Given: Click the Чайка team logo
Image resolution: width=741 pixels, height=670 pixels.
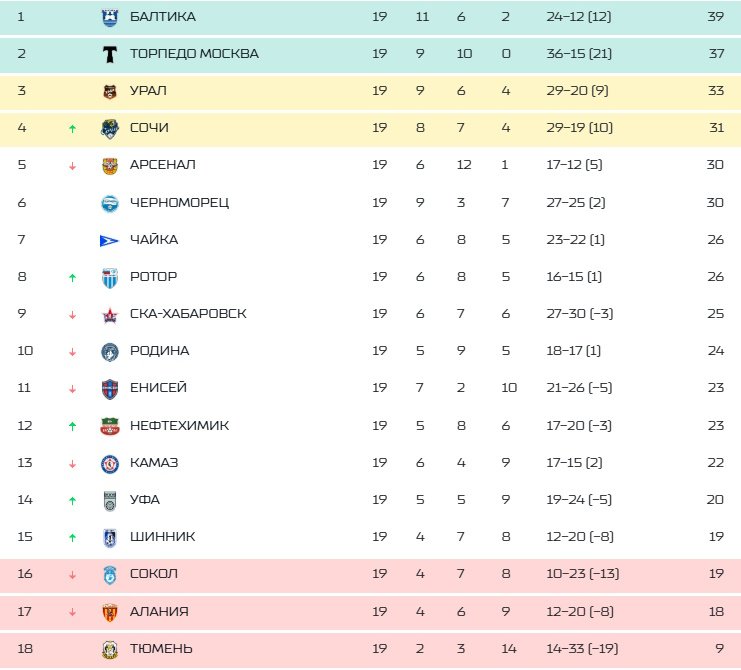Looking at the screenshot, I should pyautogui.click(x=110, y=240).
